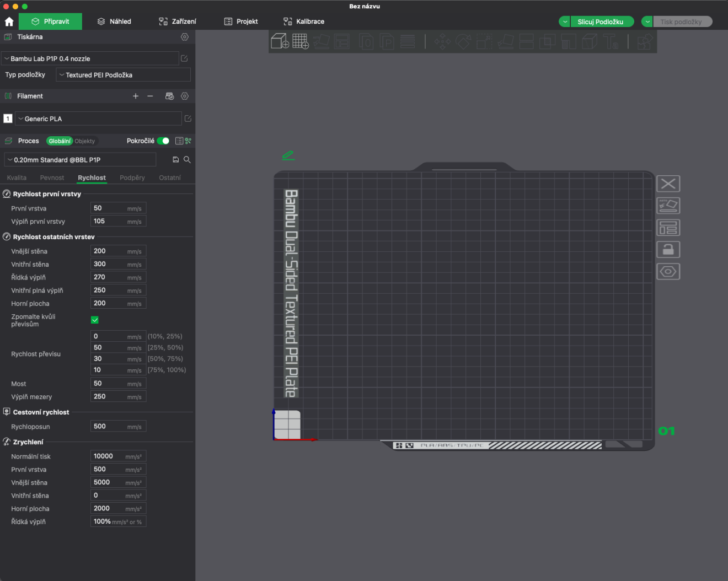Switch process scope to Objekty
The image size is (728, 581).
(85, 141)
